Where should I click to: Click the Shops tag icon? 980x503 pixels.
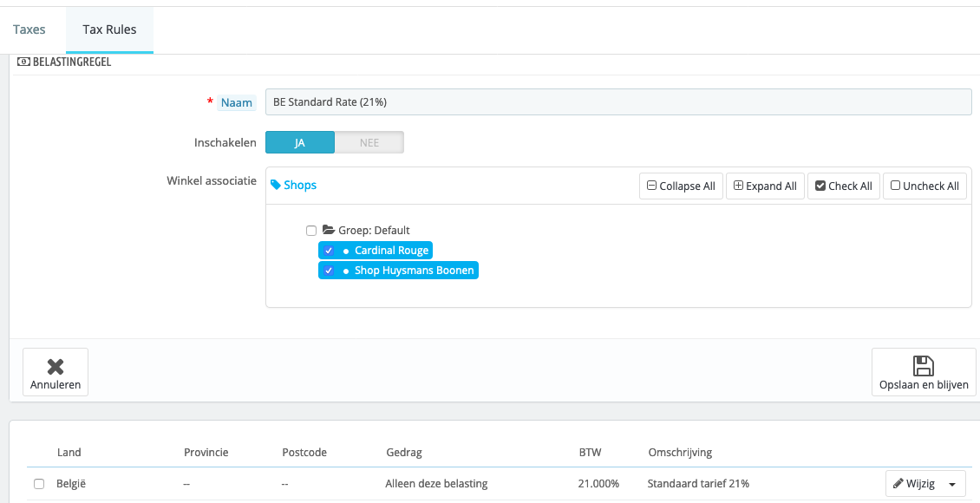coord(276,185)
